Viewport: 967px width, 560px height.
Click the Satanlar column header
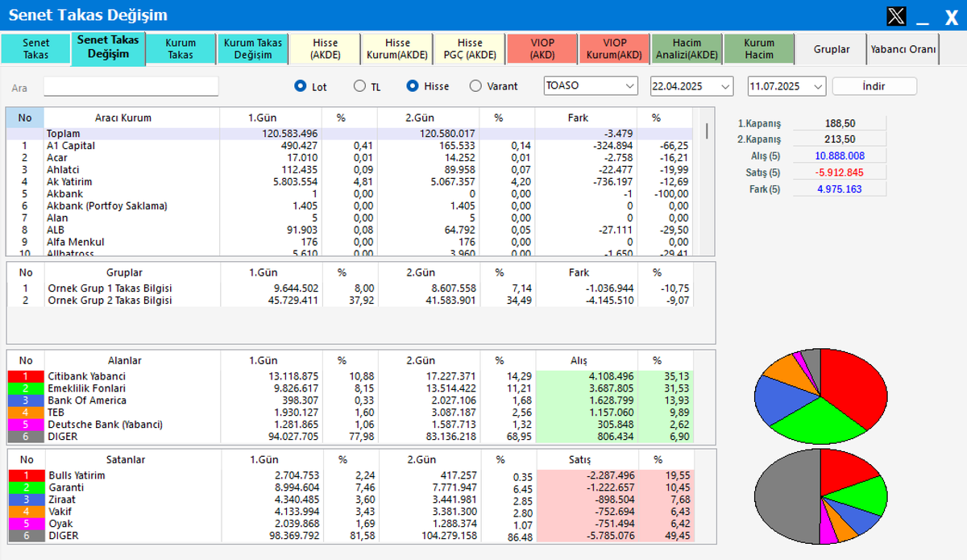click(x=124, y=460)
